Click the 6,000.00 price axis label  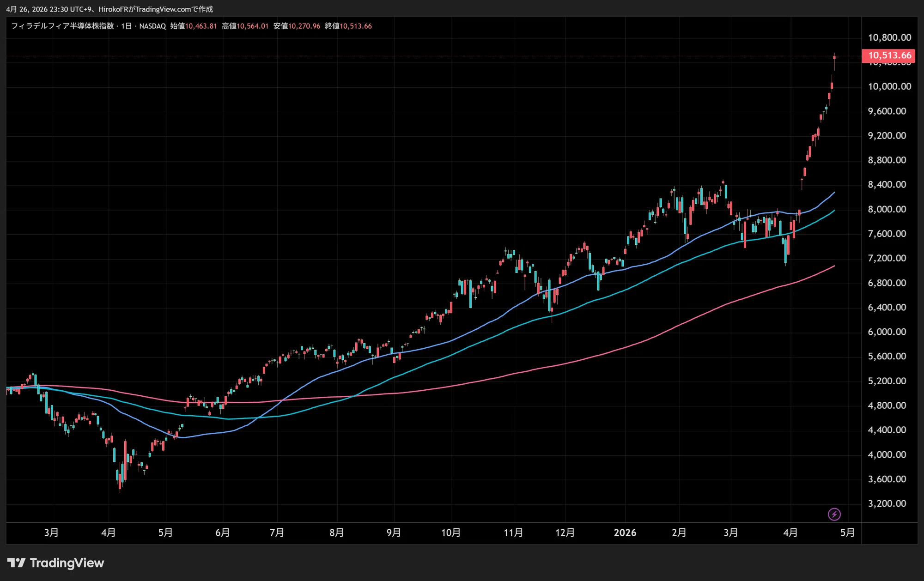887,332
